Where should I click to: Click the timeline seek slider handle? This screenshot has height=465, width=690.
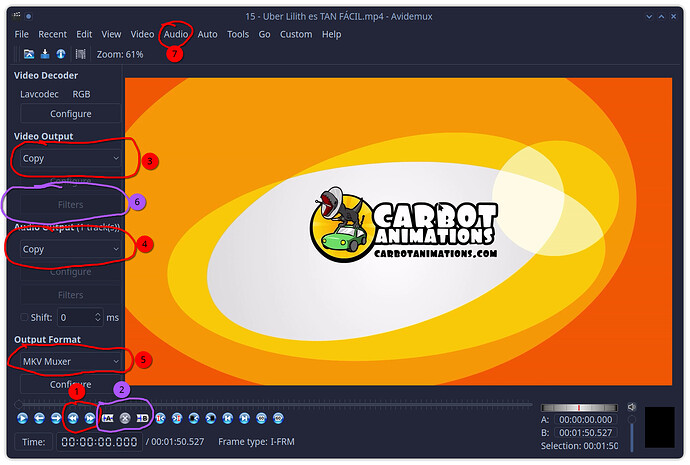tap(18, 404)
